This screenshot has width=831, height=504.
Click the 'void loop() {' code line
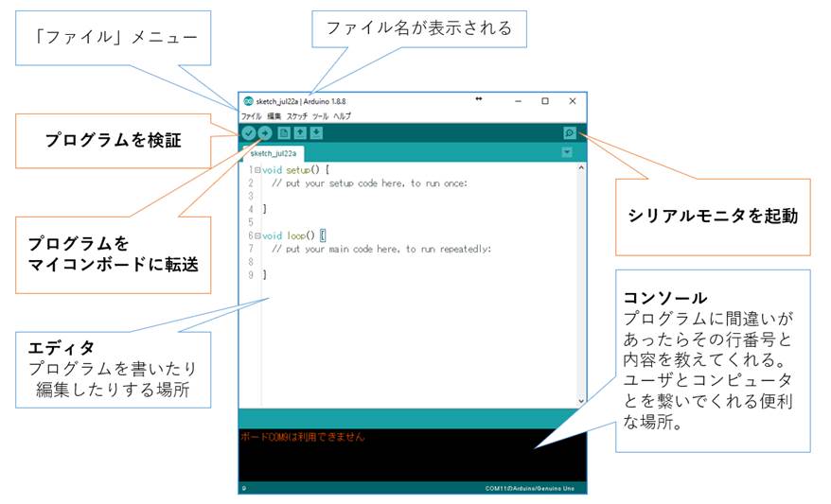(x=293, y=235)
